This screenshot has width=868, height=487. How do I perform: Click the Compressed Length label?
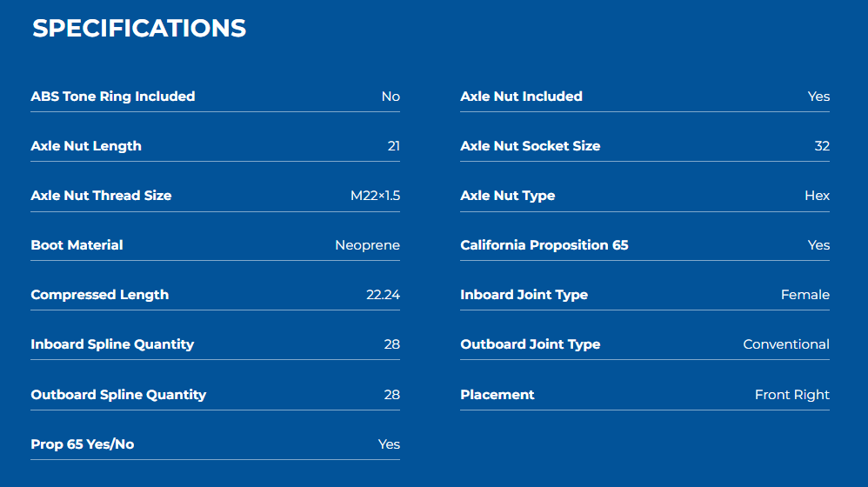coord(99,295)
